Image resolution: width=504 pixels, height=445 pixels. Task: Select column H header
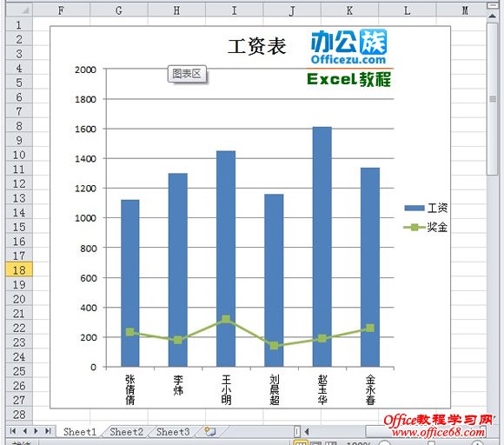176,10
